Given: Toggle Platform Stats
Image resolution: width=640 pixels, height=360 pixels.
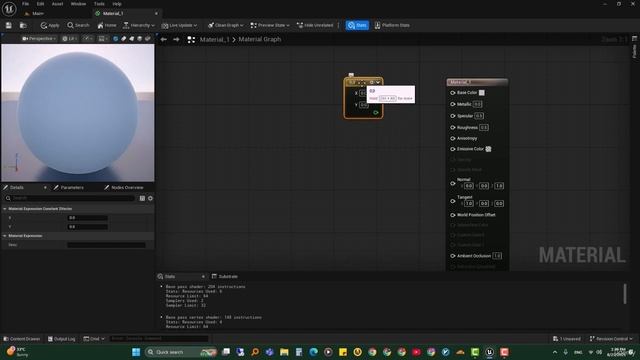Looking at the screenshot, I should coord(392,25).
